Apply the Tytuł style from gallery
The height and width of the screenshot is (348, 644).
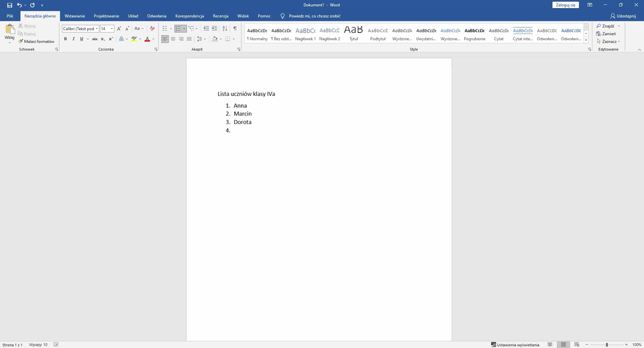click(x=354, y=32)
